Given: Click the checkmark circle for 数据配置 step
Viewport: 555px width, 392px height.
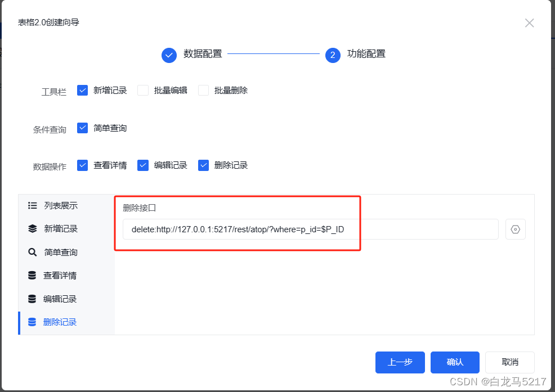Looking at the screenshot, I should point(169,55).
